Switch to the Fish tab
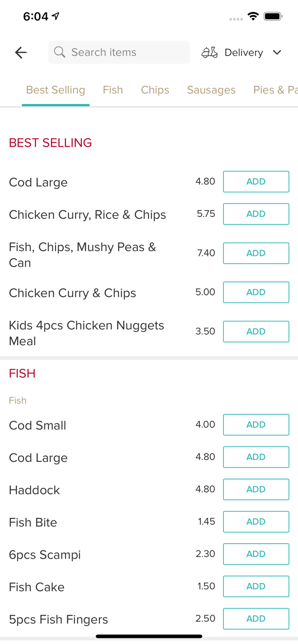298x644 pixels. click(113, 90)
